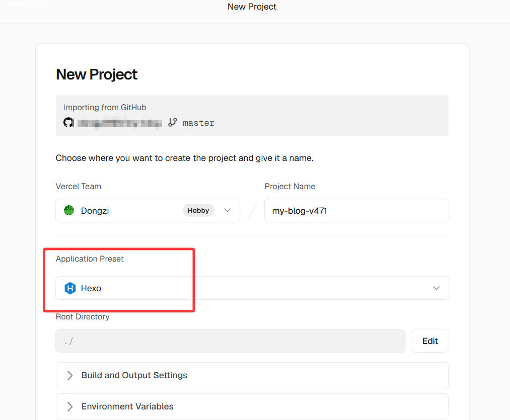This screenshot has width=510, height=420.
Task: Click the git branch icon
Action: tap(172, 122)
